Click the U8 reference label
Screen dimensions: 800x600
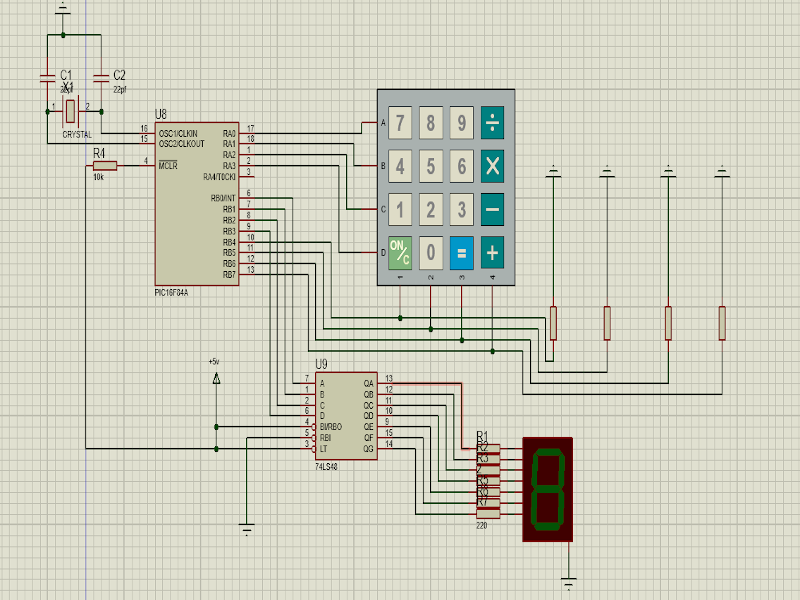tap(161, 114)
